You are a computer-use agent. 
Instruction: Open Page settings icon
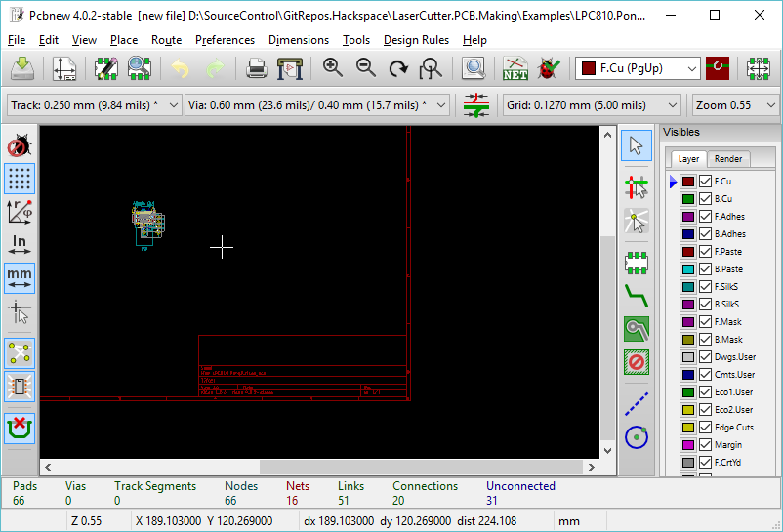tap(64, 68)
